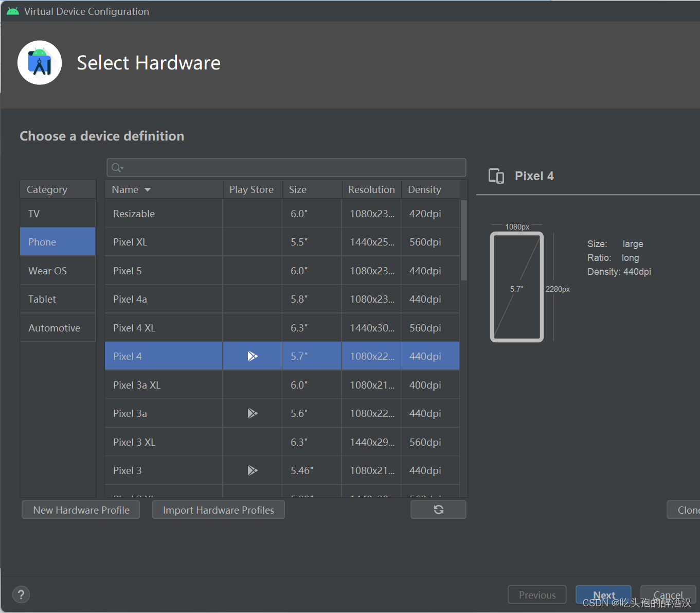
Task: Select the Resizable device row
Action: point(282,214)
